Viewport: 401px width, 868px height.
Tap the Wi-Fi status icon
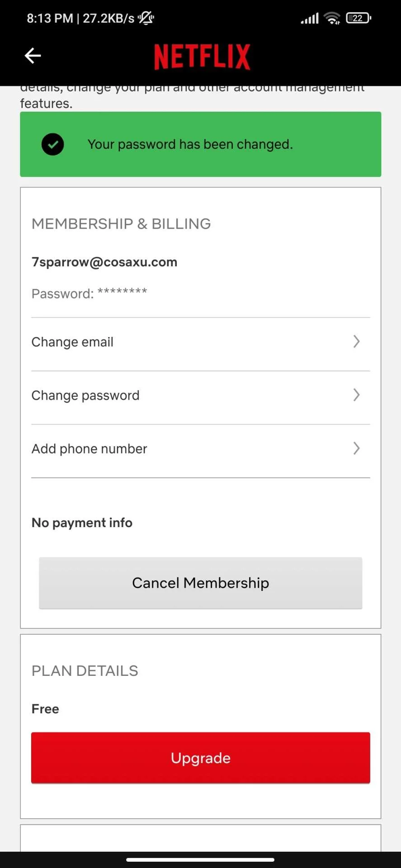coord(332,18)
